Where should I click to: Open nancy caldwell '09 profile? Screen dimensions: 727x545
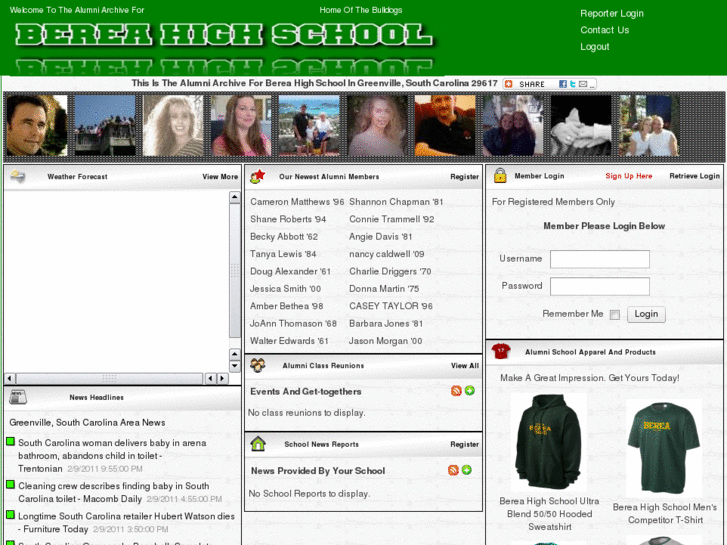click(x=387, y=254)
